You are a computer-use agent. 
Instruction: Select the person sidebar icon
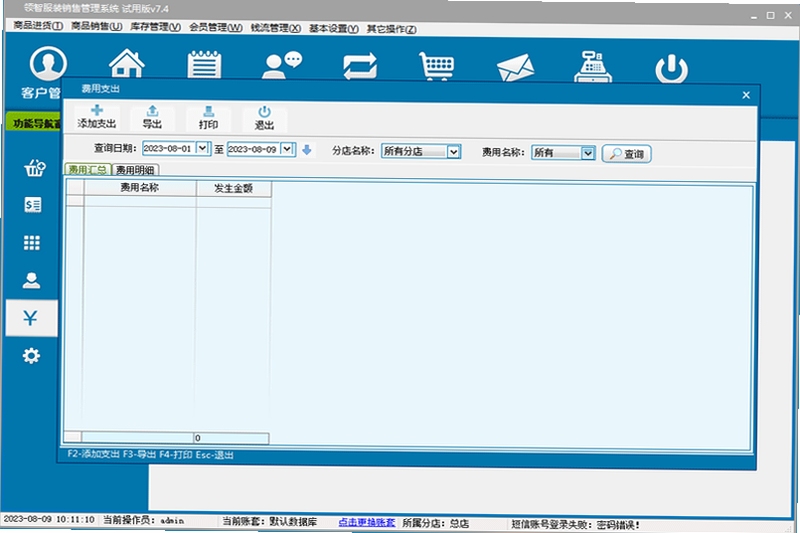click(31, 280)
